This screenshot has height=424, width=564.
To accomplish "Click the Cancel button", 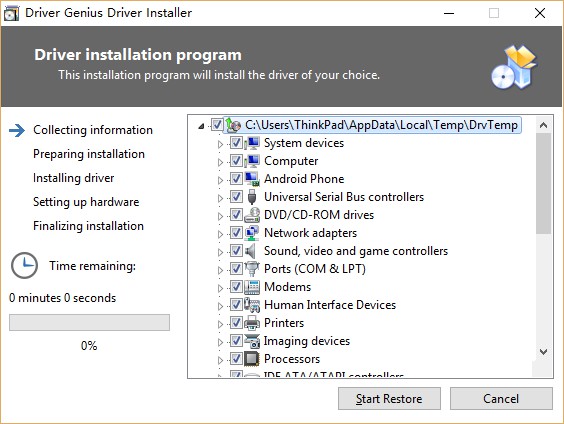I will click(501, 398).
